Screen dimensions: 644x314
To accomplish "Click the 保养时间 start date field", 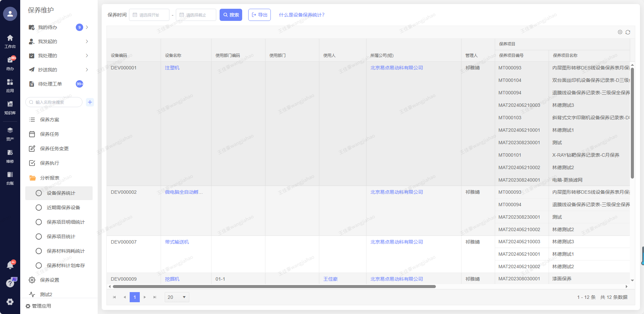I will coord(149,15).
